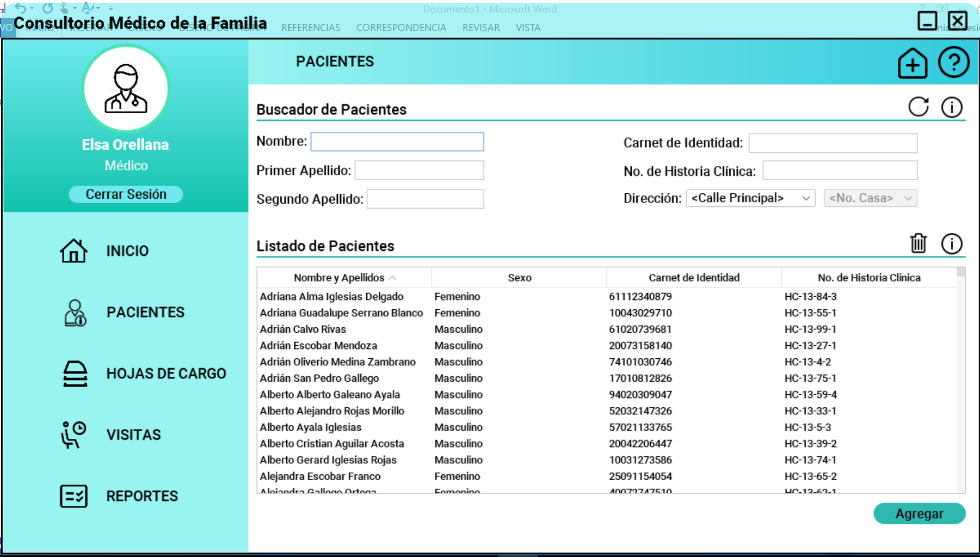Click clinical history HC-13-55-1
This screenshot has height=557, width=980.
click(810, 313)
